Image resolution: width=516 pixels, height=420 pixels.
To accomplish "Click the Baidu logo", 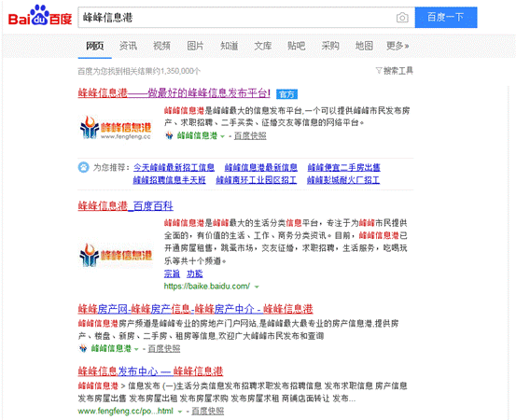I will [x=40, y=16].
